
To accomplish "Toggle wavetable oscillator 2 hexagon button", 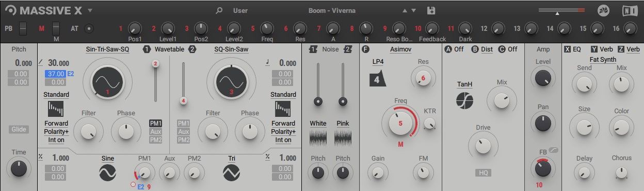I will tap(192, 49).
